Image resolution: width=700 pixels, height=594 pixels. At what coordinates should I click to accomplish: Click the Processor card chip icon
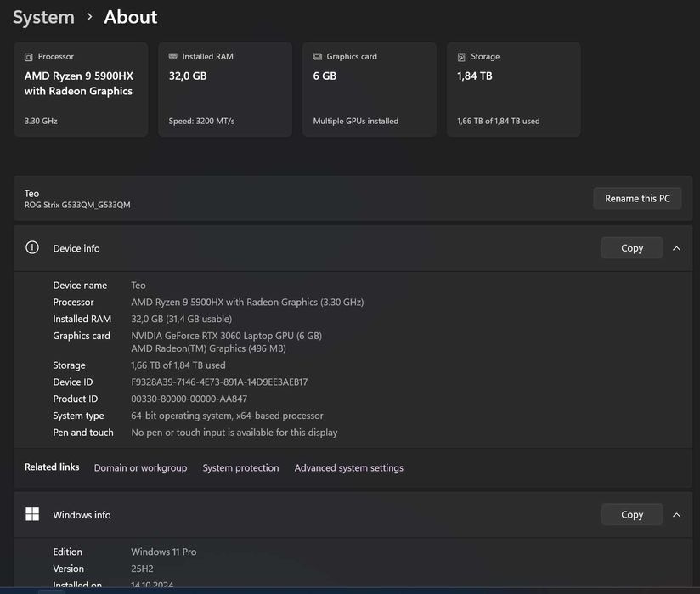29,57
